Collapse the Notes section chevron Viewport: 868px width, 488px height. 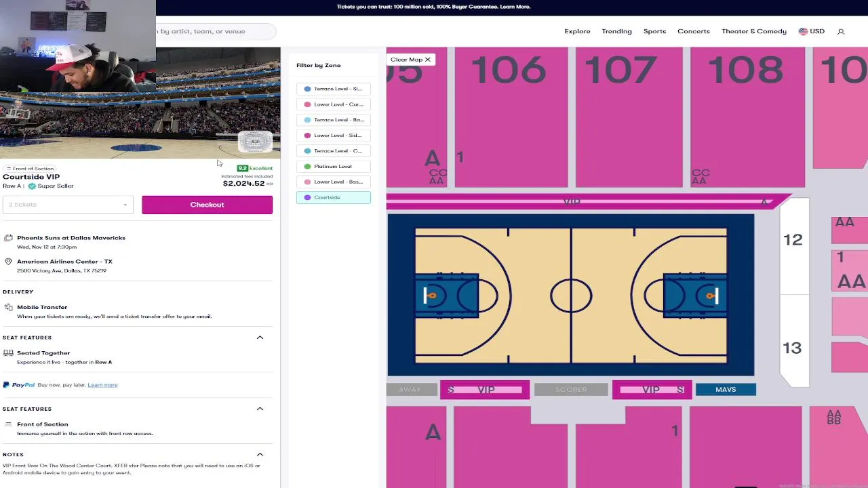pos(260,455)
